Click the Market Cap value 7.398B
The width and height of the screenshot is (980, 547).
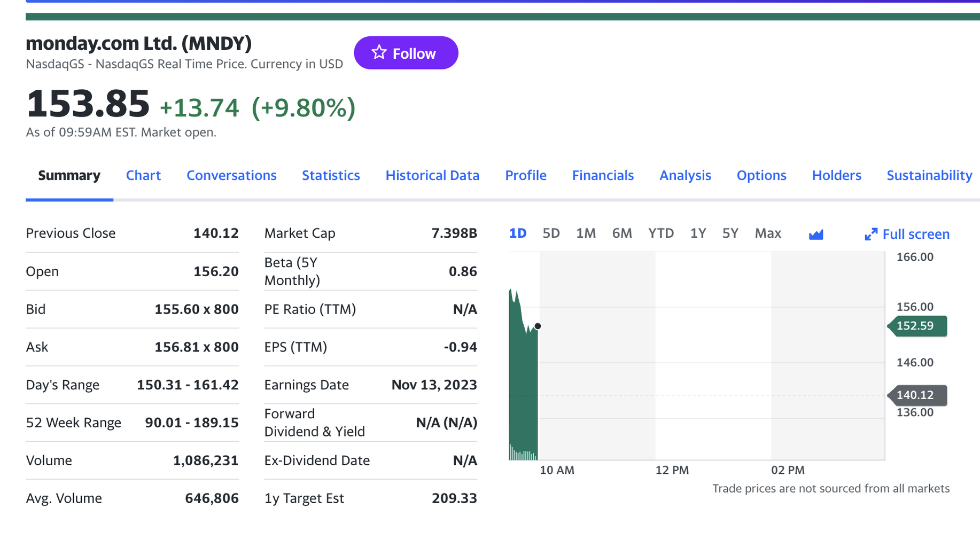(x=454, y=233)
